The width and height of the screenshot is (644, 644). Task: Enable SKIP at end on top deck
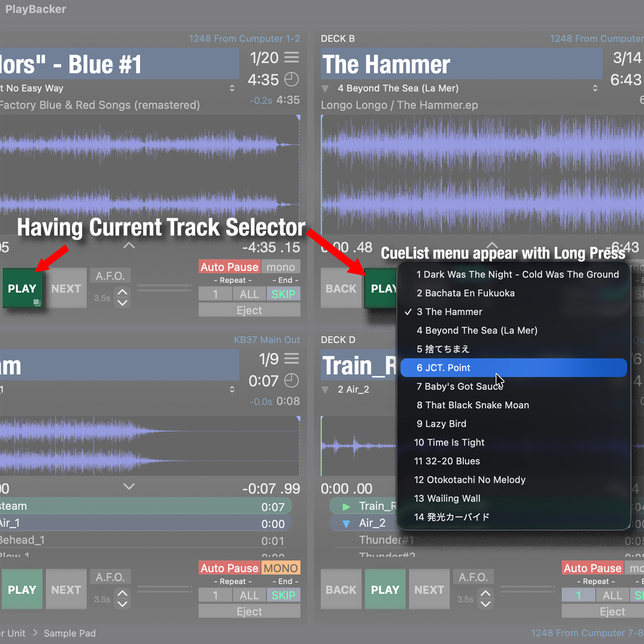(283, 294)
